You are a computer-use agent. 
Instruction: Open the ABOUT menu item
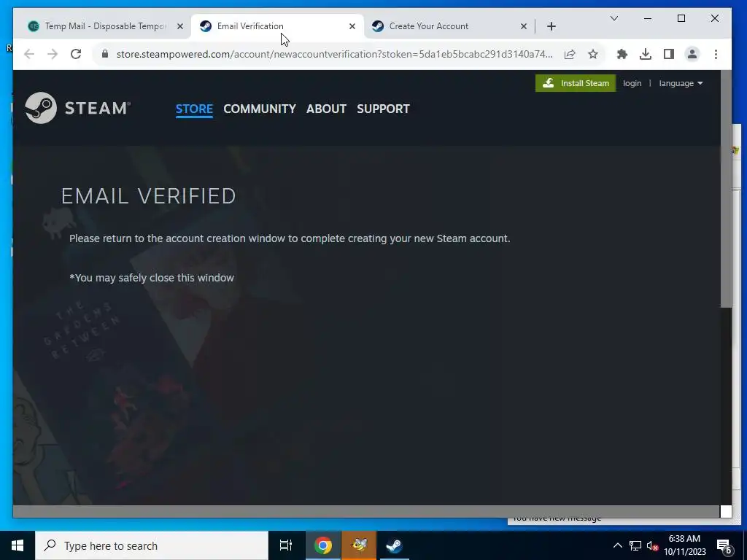pos(326,109)
